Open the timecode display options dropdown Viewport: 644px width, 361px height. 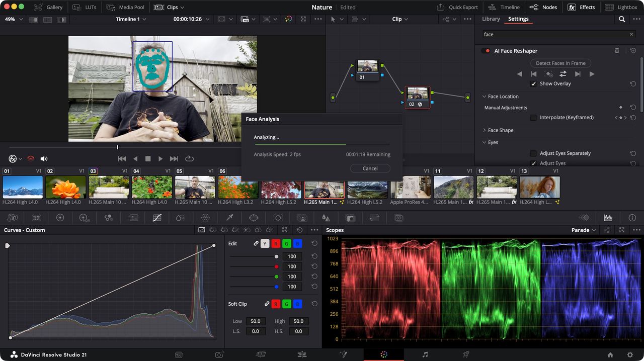[x=207, y=19]
